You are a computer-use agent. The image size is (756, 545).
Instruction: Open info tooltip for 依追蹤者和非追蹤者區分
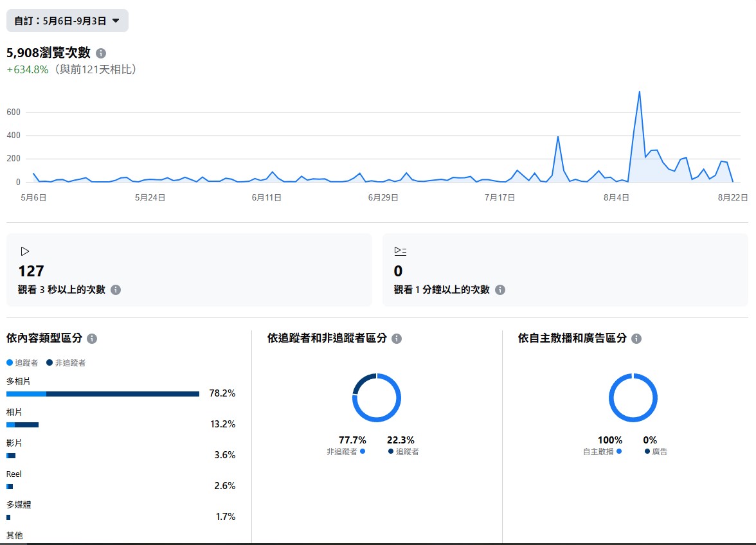click(397, 339)
